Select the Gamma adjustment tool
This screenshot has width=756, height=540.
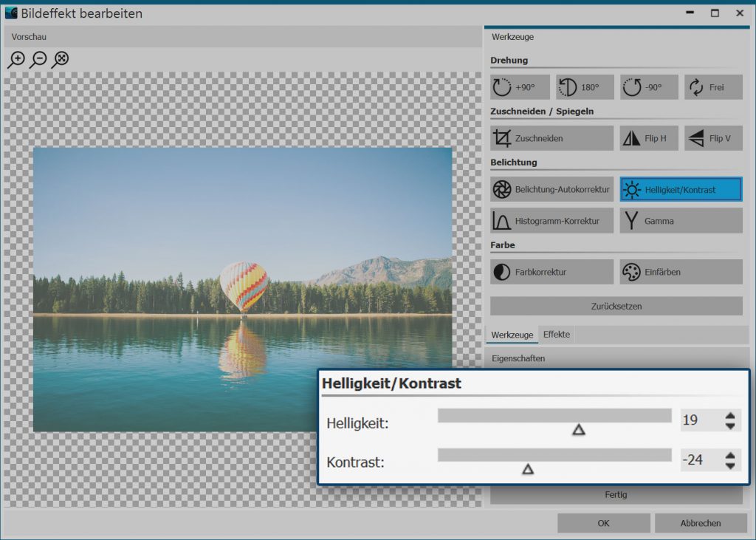coord(681,221)
